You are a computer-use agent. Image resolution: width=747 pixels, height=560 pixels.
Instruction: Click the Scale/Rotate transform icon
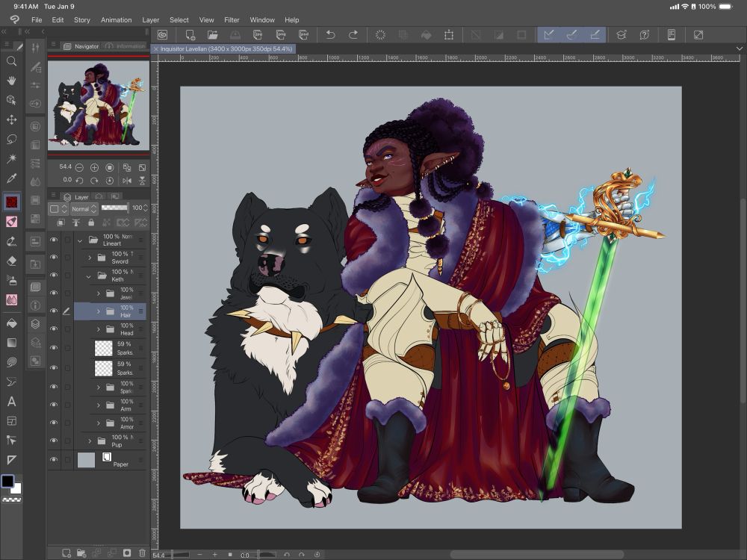[x=449, y=35]
